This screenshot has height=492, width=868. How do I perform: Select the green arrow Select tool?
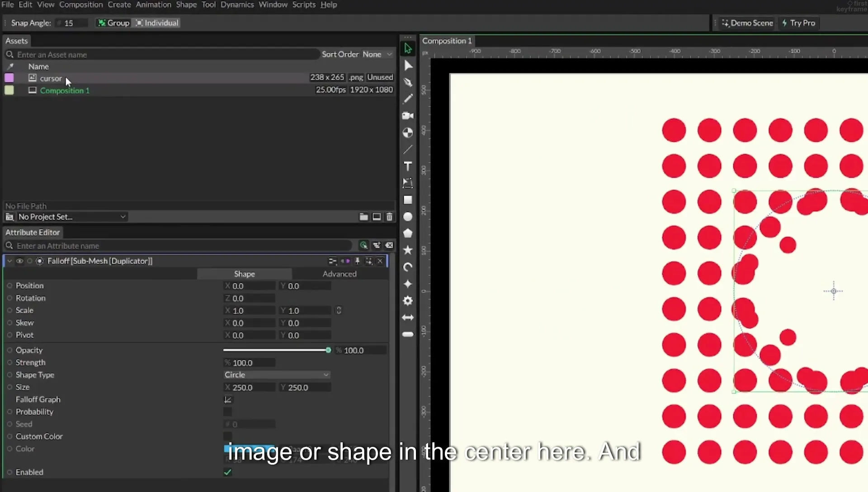click(408, 48)
